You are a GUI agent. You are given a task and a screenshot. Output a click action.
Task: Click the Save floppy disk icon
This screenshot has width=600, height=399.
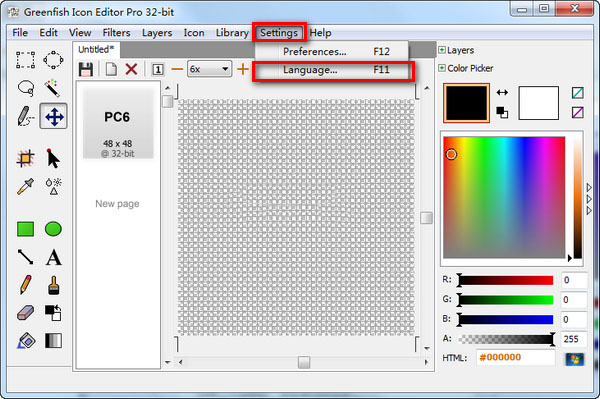[x=86, y=70]
